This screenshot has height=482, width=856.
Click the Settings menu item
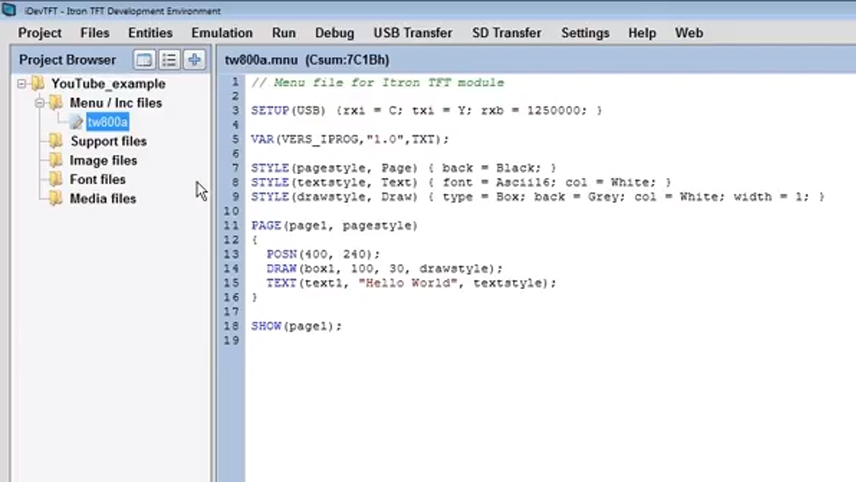pyautogui.click(x=585, y=33)
